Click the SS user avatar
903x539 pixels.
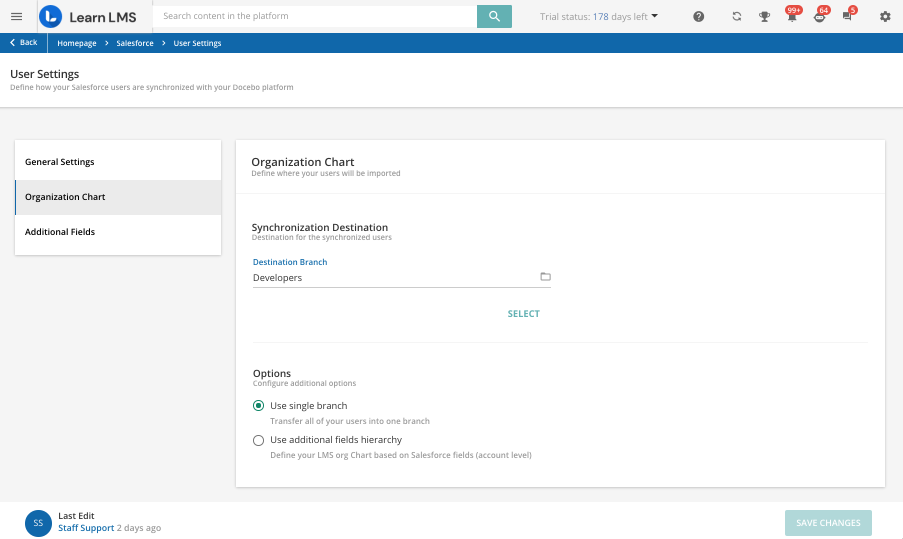pos(38,523)
